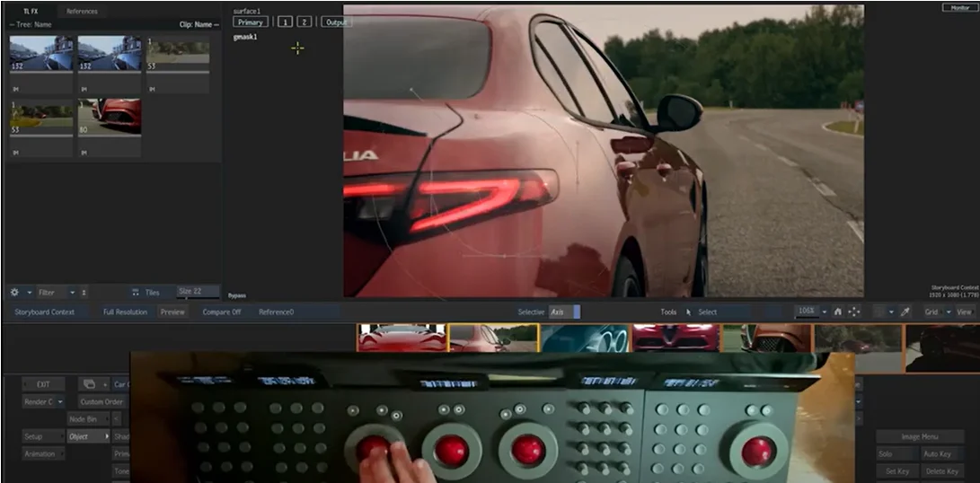Open the gear settings icon in media panel
Viewport: 980px width, 483px height.
(14, 293)
